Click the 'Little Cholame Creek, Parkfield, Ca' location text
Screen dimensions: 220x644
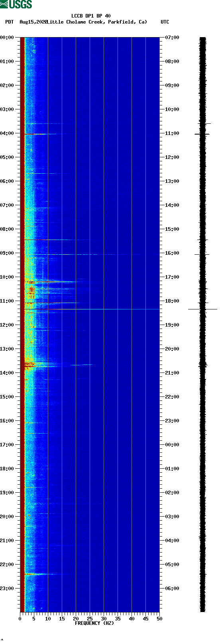coord(97,22)
